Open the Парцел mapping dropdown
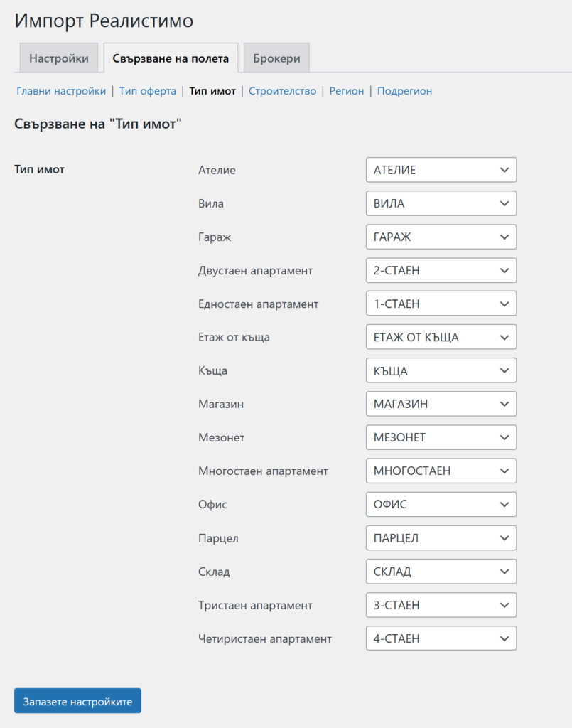Image resolution: width=572 pixels, height=728 pixels. point(441,538)
